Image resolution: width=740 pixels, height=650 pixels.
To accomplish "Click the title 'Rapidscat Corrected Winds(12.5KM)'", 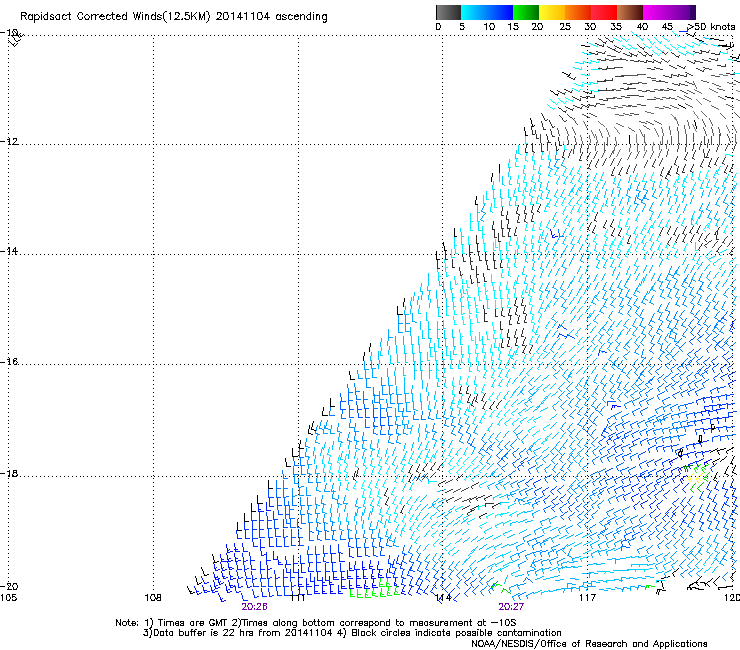I will click(115, 17).
